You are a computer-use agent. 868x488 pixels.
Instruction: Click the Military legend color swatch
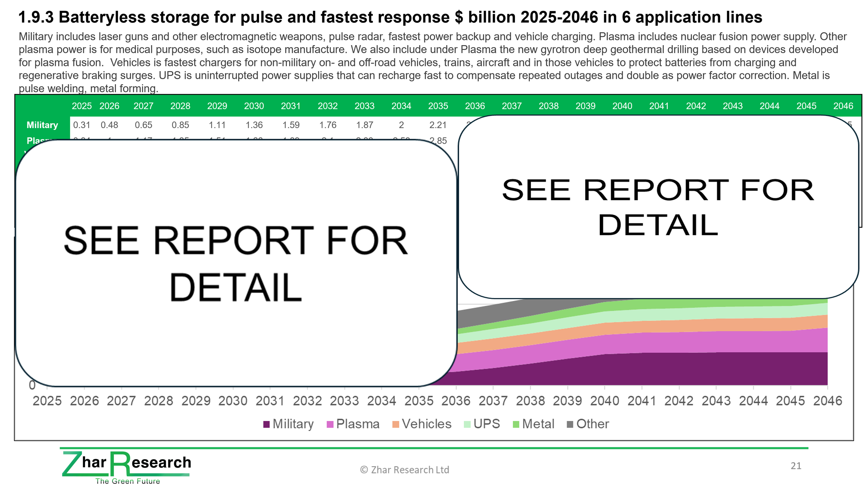pyautogui.click(x=266, y=424)
